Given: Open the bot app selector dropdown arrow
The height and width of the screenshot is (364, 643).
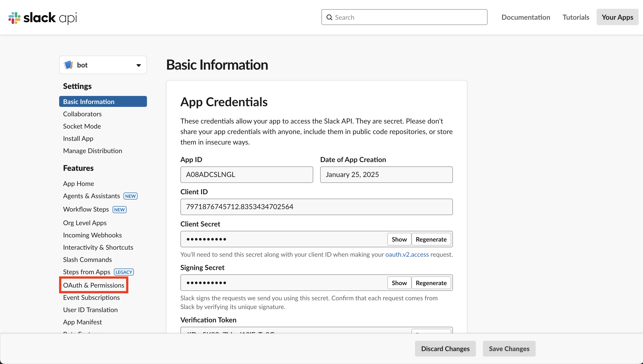Looking at the screenshot, I should coord(138,65).
